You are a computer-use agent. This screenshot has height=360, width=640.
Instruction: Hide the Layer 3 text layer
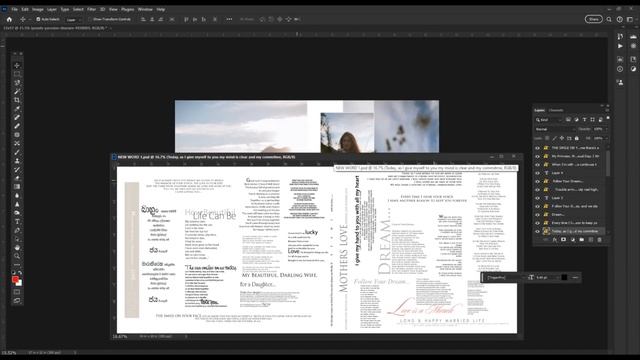[538, 198]
